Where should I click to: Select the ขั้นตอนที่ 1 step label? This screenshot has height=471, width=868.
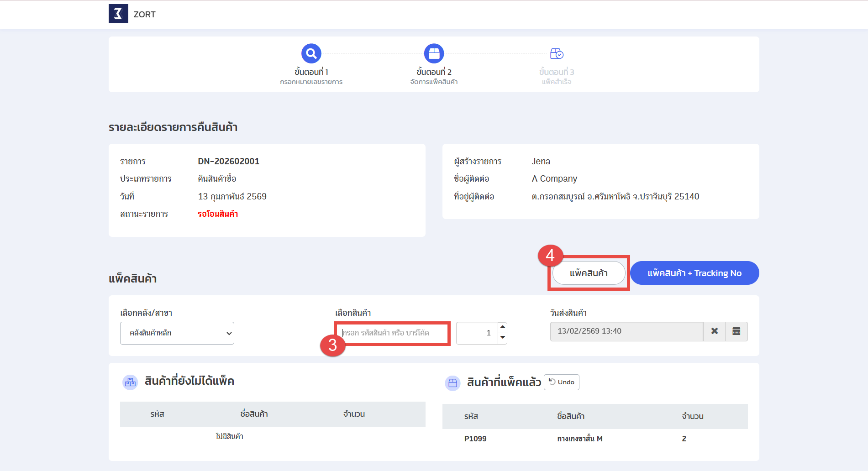(x=311, y=72)
